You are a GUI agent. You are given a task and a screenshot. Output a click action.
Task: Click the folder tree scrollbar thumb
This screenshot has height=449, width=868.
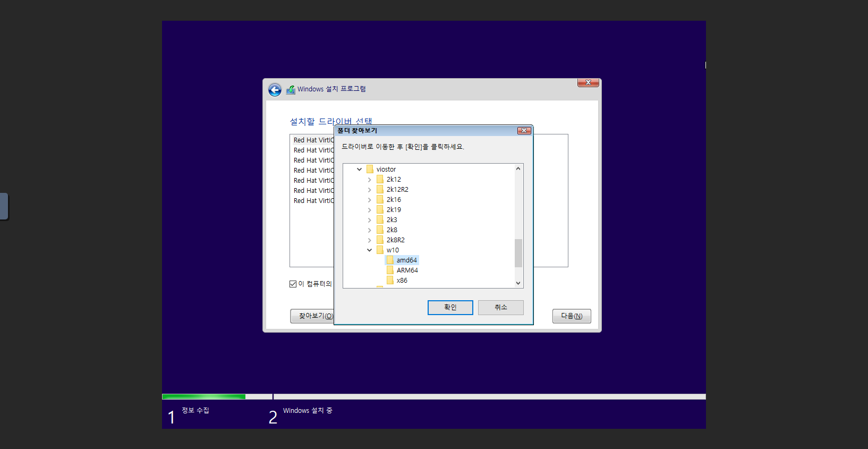(518, 253)
